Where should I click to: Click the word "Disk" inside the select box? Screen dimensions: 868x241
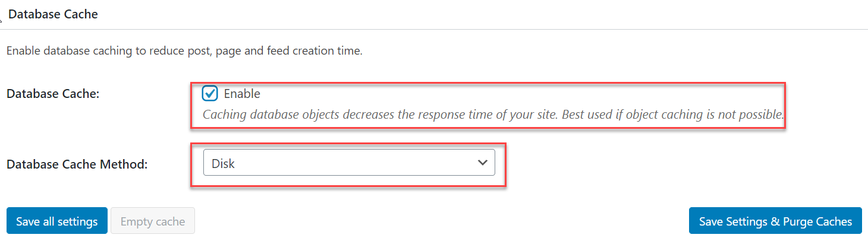point(224,164)
